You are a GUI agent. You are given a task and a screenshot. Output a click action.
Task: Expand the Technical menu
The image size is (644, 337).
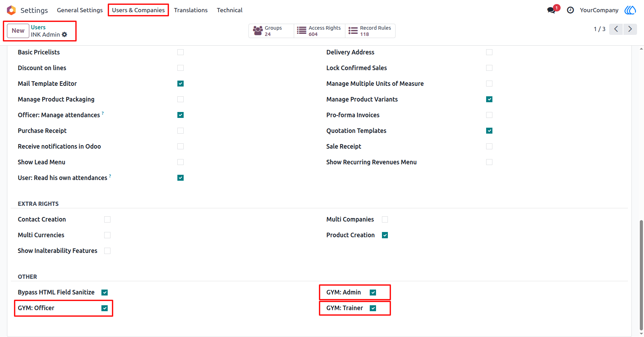(230, 10)
